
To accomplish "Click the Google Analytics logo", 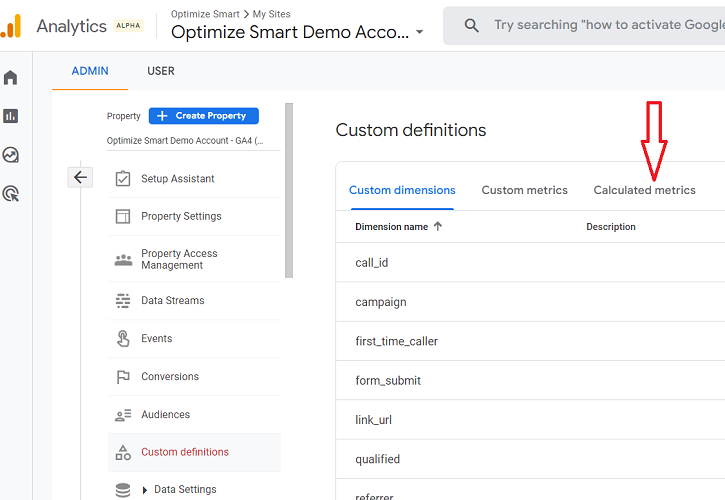I will (x=11, y=26).
